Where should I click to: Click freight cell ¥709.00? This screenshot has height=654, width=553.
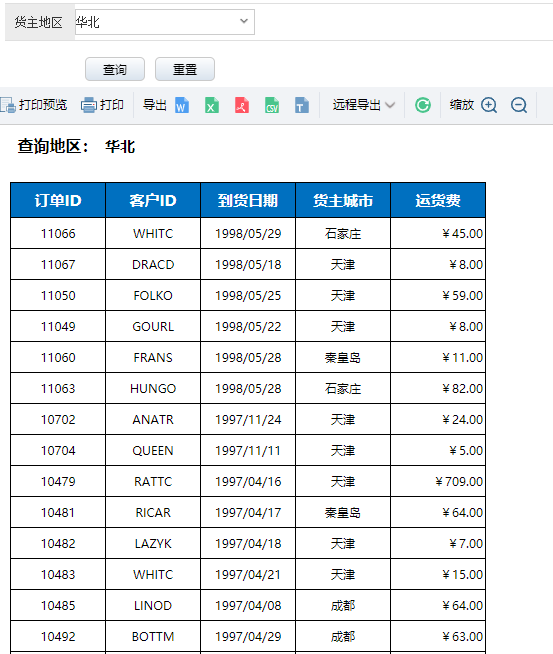438,481
